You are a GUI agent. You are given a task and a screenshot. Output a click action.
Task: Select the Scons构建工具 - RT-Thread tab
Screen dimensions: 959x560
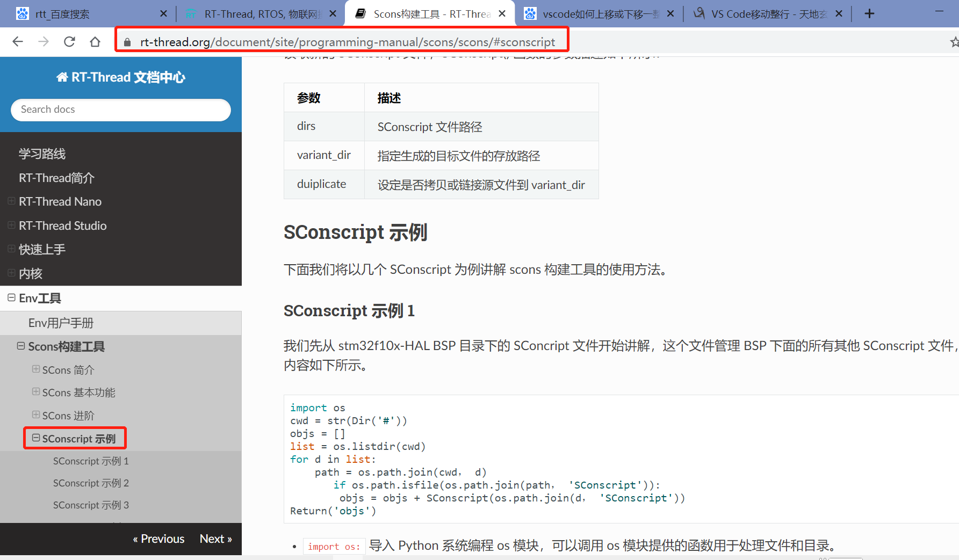[430, 14]
